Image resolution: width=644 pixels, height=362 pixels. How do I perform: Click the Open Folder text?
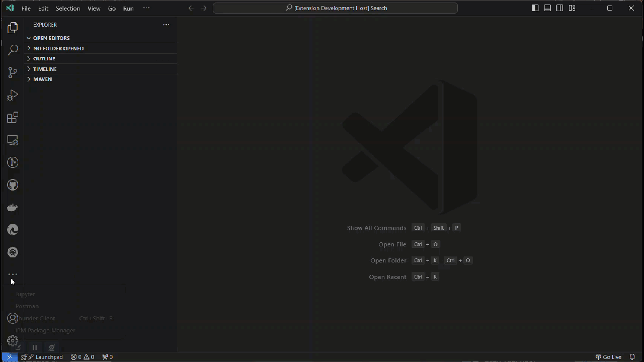tap(388, 260)
